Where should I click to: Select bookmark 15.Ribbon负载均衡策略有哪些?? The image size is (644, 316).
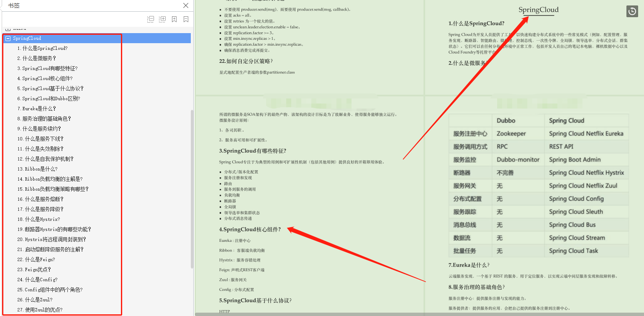pos(53,189)
